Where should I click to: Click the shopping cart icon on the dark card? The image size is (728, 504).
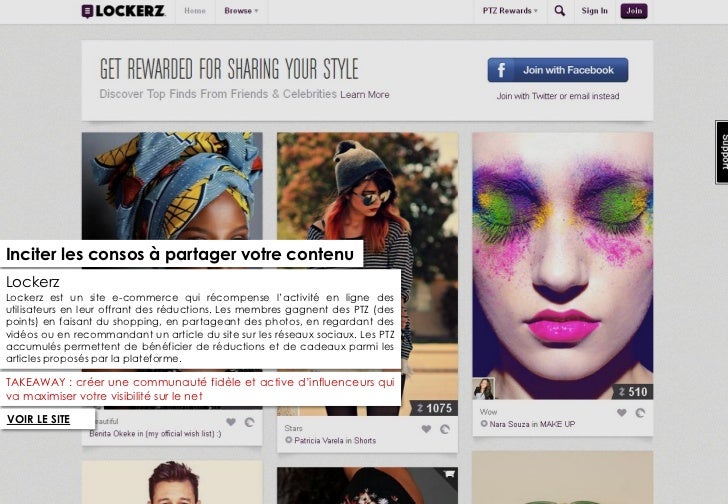(448, 474)
